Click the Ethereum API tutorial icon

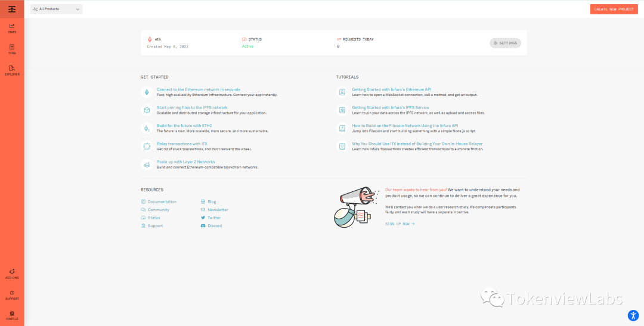(342, 92)
